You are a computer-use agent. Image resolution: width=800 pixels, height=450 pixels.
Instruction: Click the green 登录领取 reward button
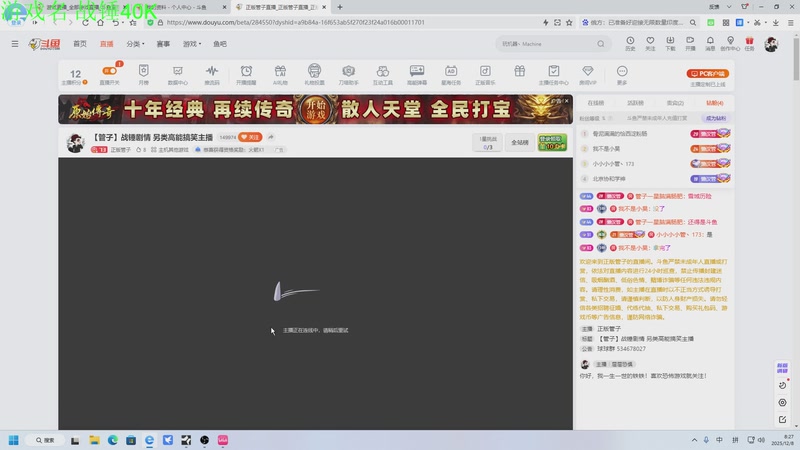(x=552, y=142)
